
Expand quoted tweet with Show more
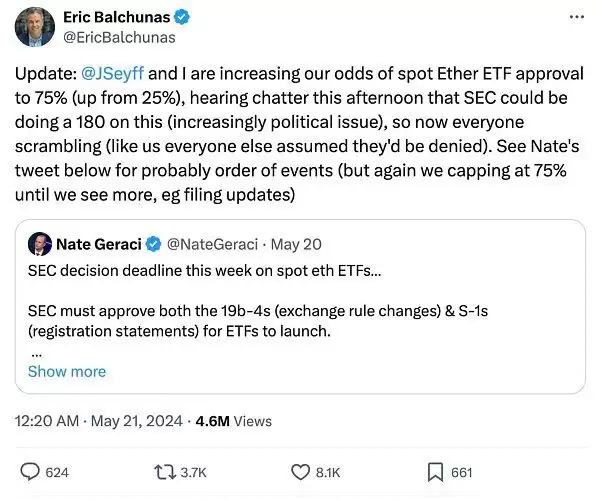[66, 371]
